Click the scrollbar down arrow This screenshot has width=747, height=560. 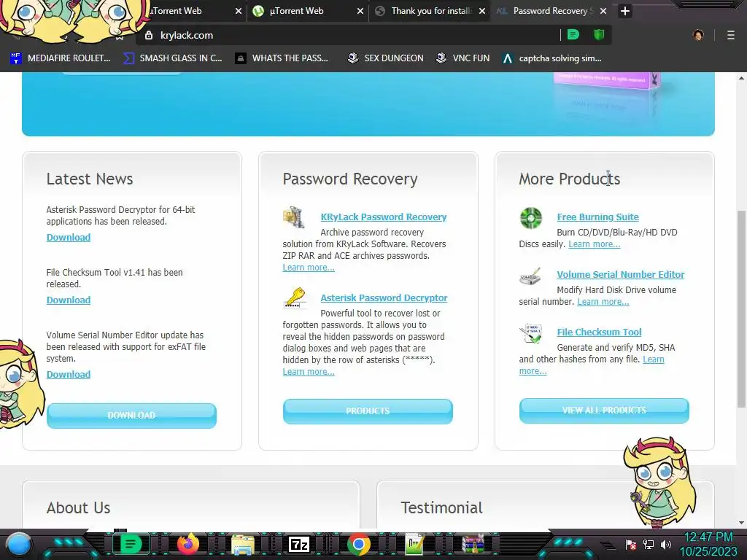(x=741, y=522)
